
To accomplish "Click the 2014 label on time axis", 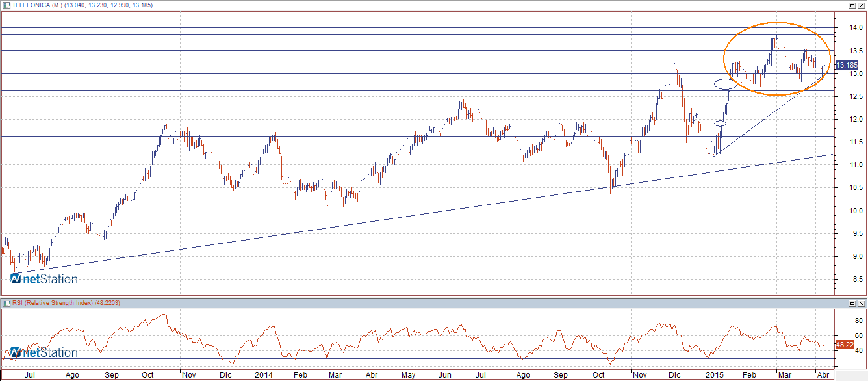I will pyautogui.click(x=264, y=375).
